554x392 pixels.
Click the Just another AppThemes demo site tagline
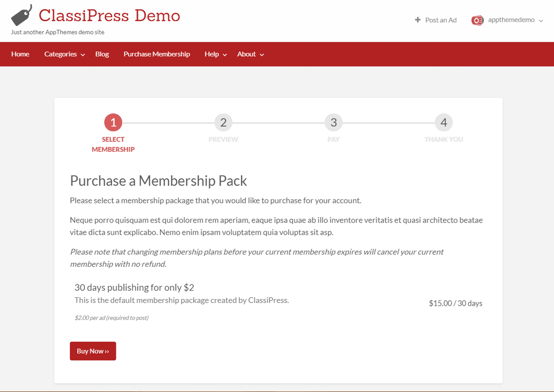(58, 32)
